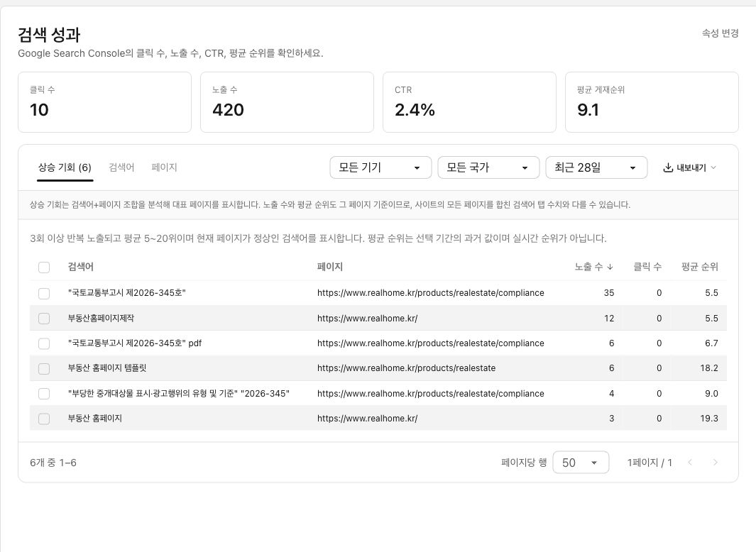Check the box for "국토교통부고시 제2026-345호" row with 35 impressions
Image resolution: width=756 pixels, height=552 pixels.
(x=44, y=293)
